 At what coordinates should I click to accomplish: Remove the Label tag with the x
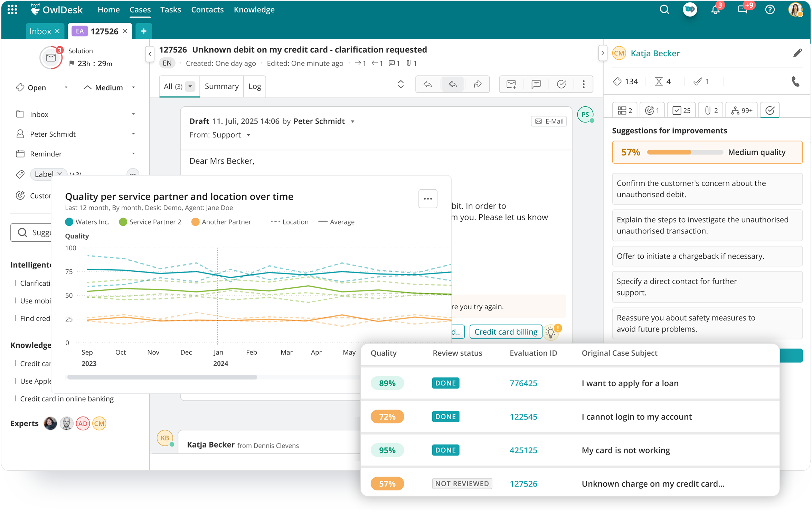click(60, 174)
